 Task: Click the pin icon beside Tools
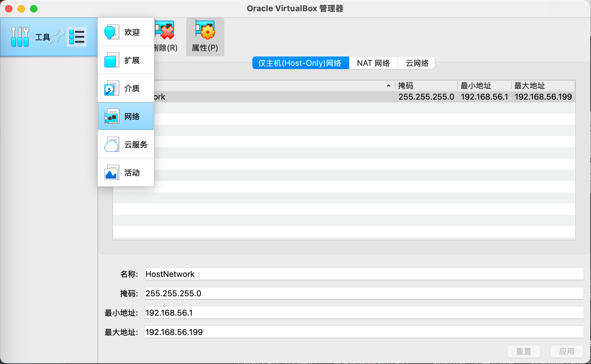point(58,37)
